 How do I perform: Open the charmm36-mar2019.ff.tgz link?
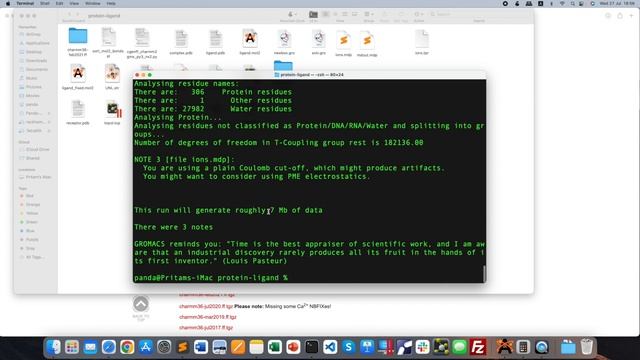207,317
